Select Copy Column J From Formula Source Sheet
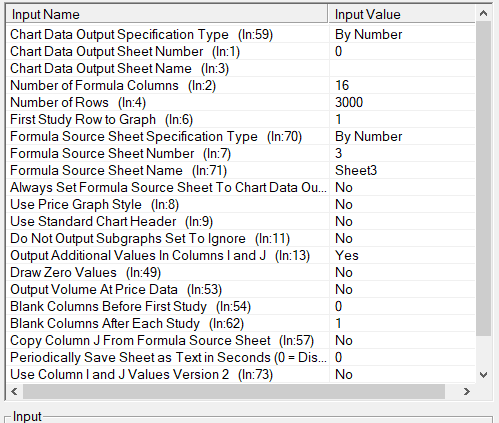 click(241, 340)
